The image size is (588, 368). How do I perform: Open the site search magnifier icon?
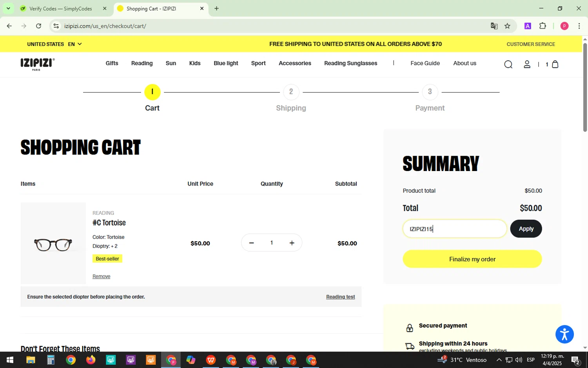tap(508, 64)
